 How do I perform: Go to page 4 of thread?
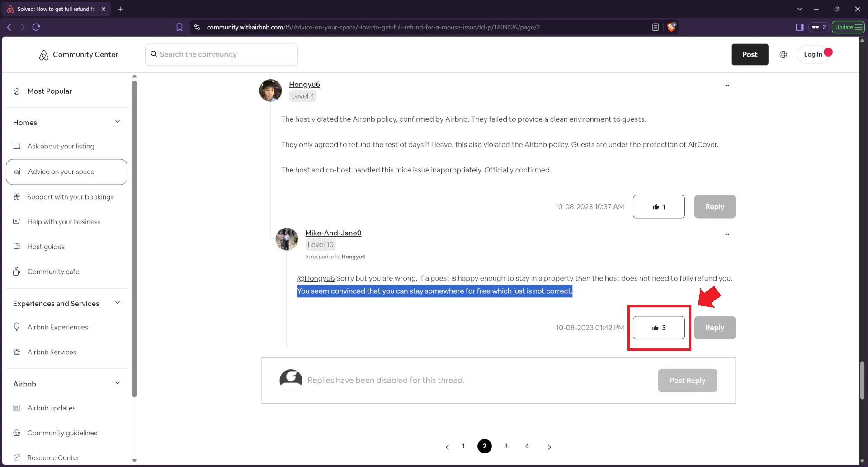[x=527, y=446]
